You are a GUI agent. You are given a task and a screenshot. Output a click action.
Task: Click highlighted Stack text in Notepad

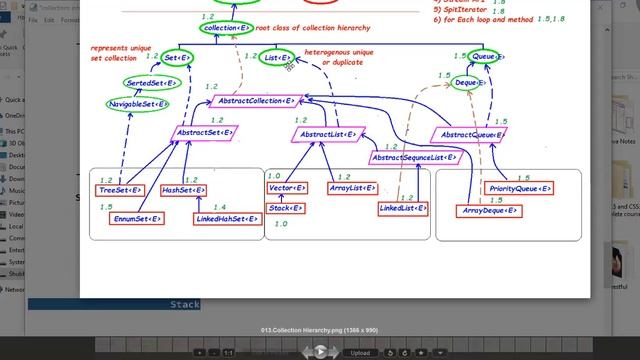coord(184,304)
